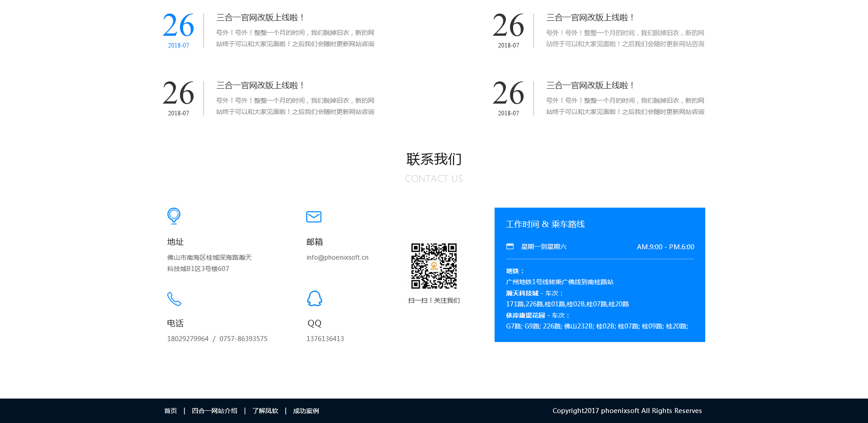Click the email envelope icon
Image resolution: width=868 pixels, height=423 pixels.
pyautogui.click(x=314, y=217)
